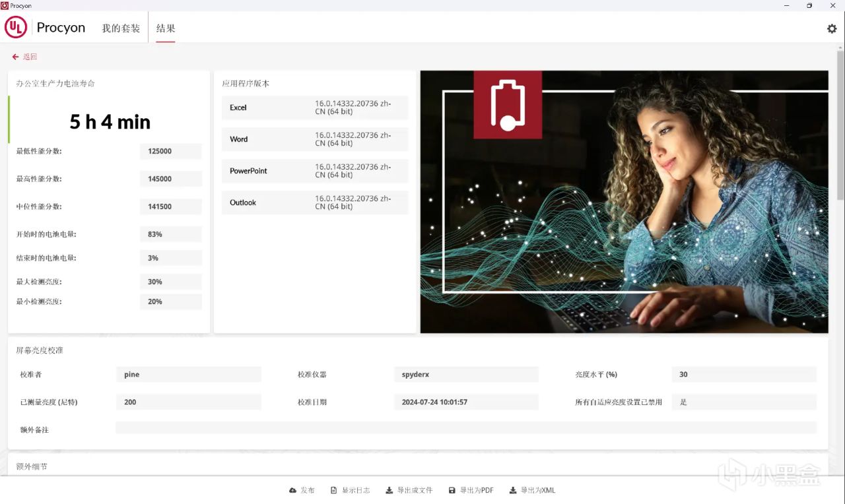Screen dimensions: 845x504
Task: Click the 5 h 4 min battery result
Action: coord(110,122)
